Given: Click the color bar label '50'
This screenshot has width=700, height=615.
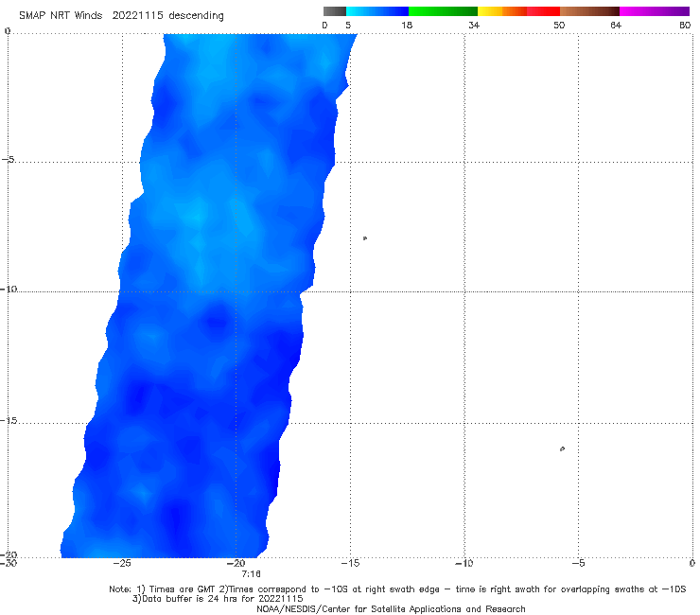Looking at the screenshot, I should (559, 25).
